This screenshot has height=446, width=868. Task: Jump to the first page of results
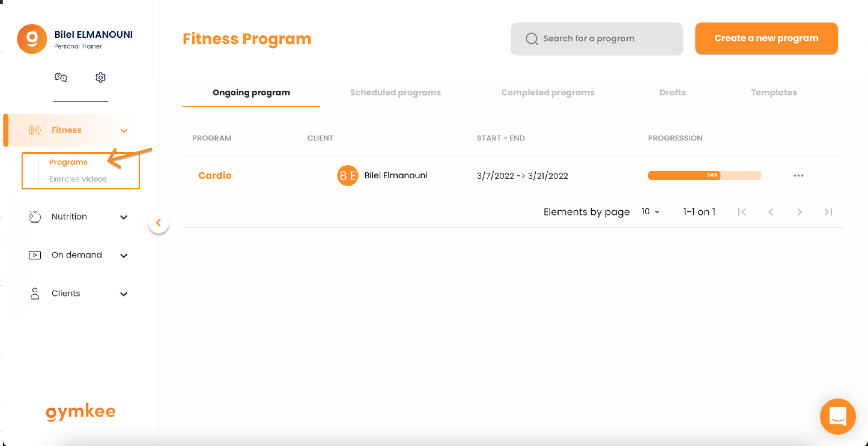742,212
